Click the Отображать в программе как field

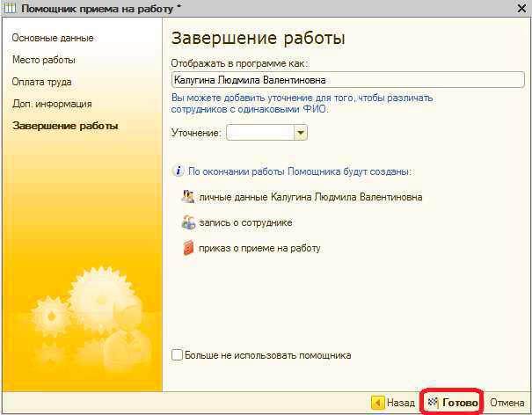click(x=347, y=80)
